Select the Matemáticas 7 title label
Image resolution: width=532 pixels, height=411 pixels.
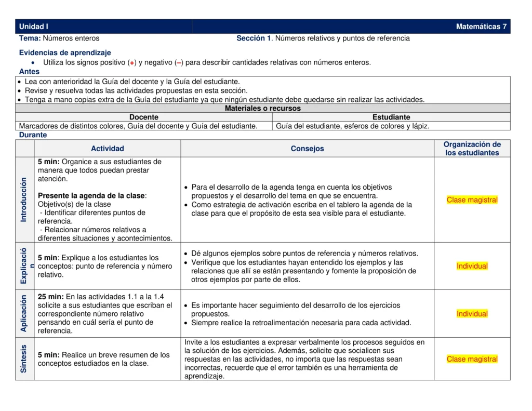[481, 26]
